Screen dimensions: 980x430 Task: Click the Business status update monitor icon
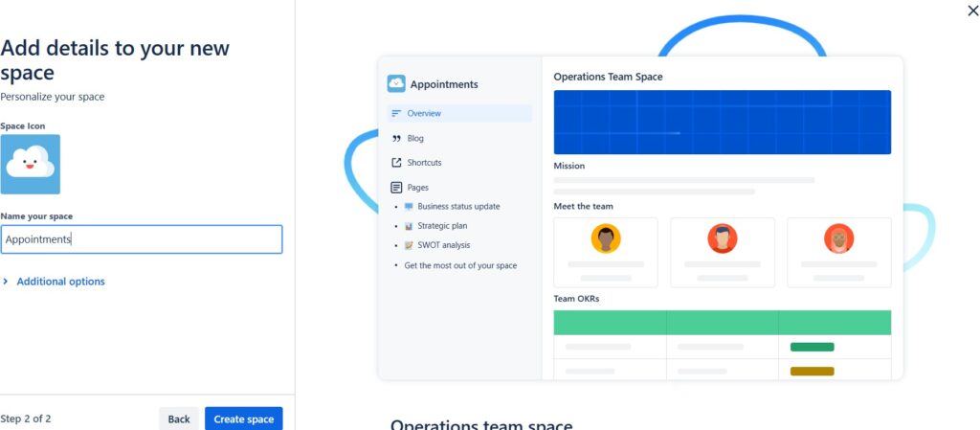[409, 206]
